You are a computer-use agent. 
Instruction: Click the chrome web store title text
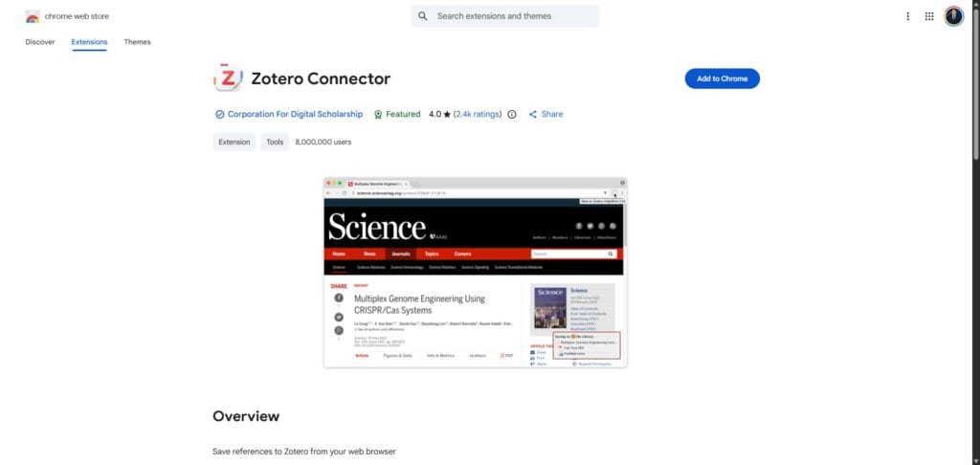pyautogui.click(x=77, y=16)
